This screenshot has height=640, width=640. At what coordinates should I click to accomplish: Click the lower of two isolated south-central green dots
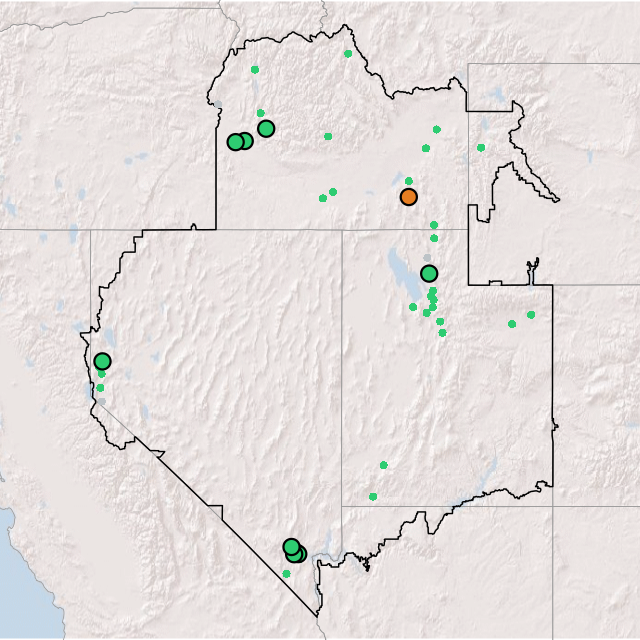373,497
